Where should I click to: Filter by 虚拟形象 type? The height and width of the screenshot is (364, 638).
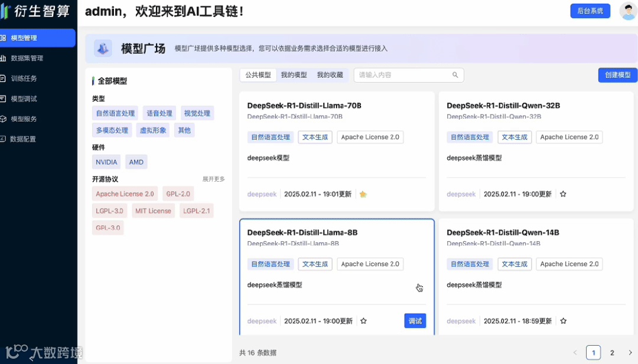click(153, 130)
